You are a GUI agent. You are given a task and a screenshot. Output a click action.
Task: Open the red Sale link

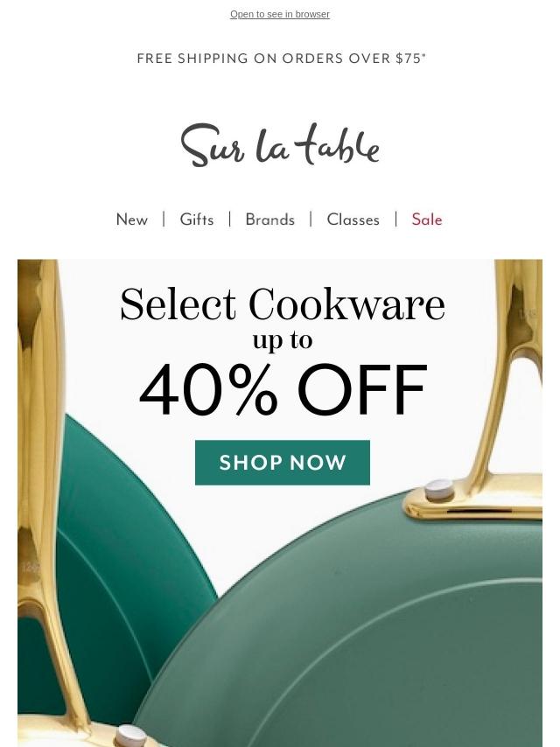427,220
